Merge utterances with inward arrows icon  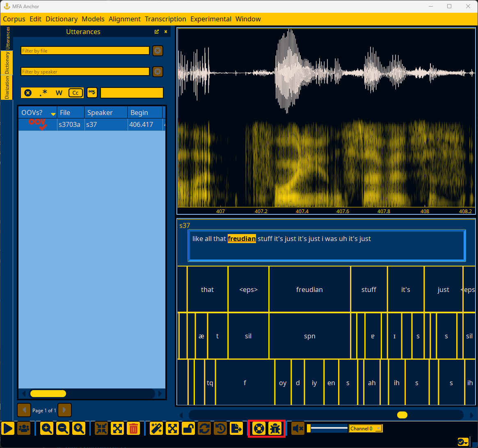coord(101,428)
